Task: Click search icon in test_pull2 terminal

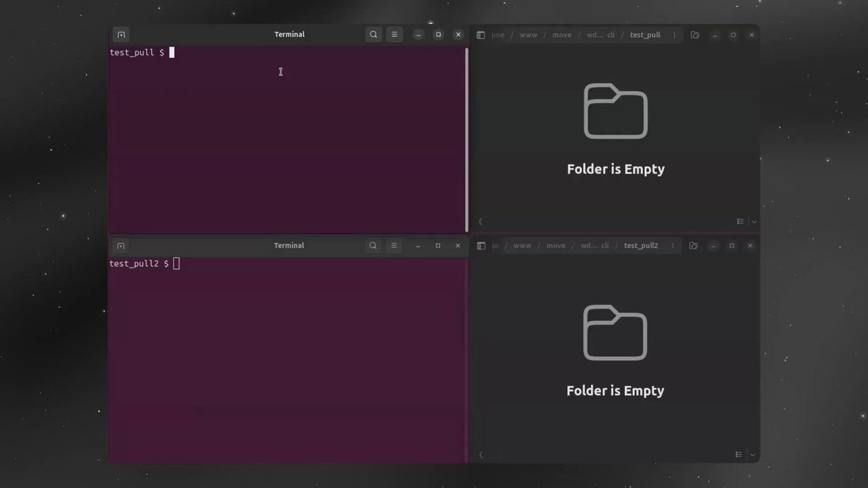Action: [x=373, y=246]
